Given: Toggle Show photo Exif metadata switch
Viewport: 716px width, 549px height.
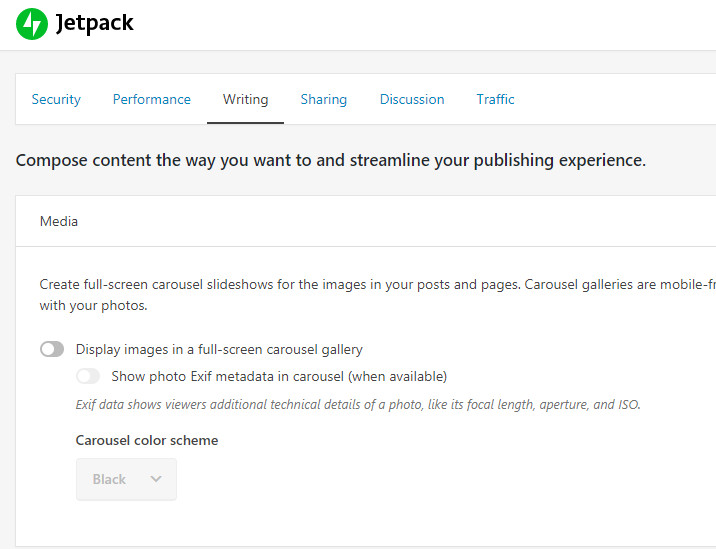Looking at the screenshot, I should [88, 376].
